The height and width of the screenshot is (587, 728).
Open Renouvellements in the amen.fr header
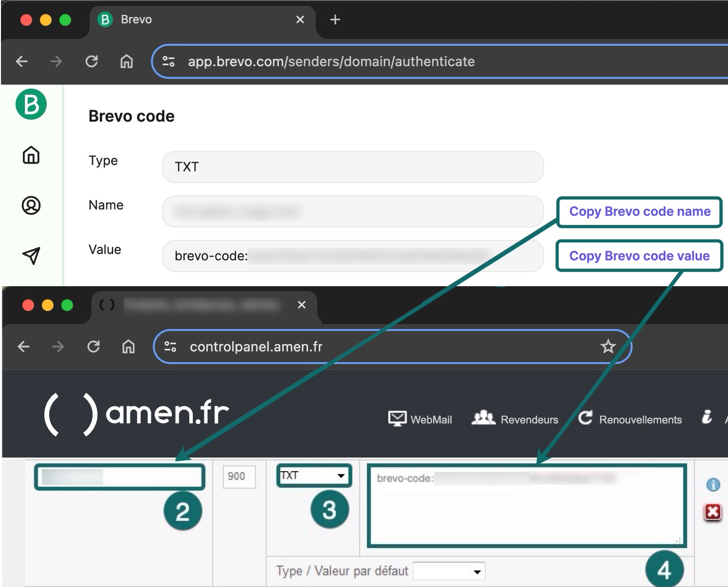pos(630,419)
